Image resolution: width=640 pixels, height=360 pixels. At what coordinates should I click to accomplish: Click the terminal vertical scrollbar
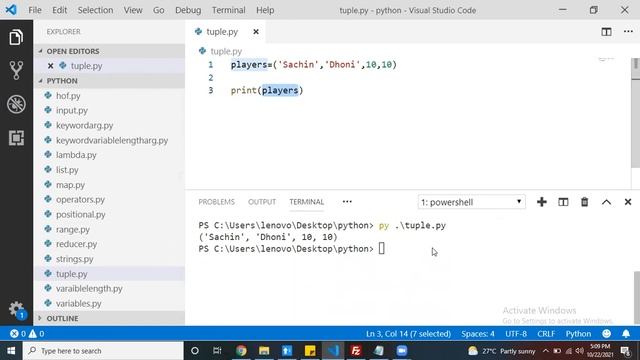click(x=636, y=297)
